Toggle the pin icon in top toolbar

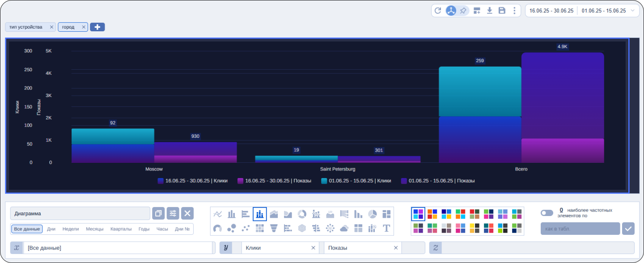pyautogui.click(x=463, y=11)
